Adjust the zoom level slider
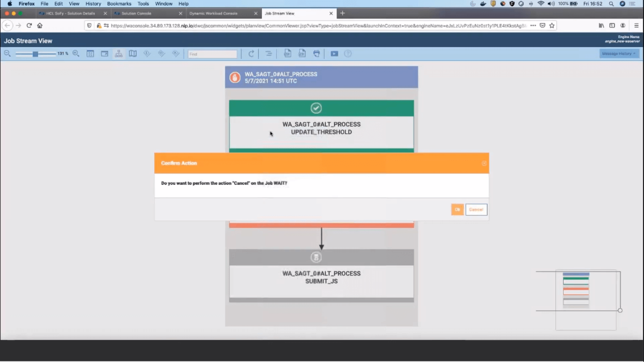This screenshot has width=644, height=362. [x=36, y=54]
